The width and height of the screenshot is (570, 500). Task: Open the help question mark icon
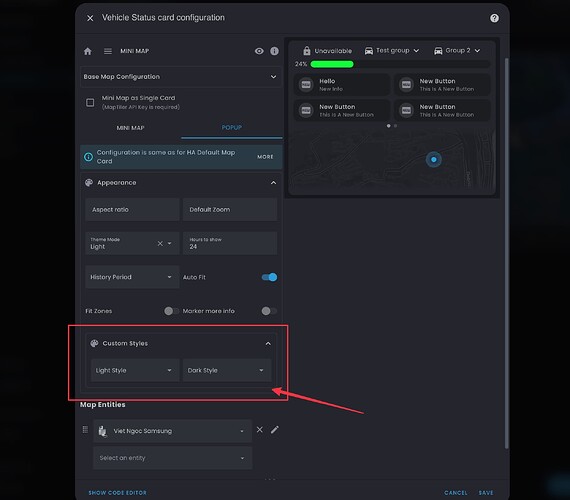(494, 18)
